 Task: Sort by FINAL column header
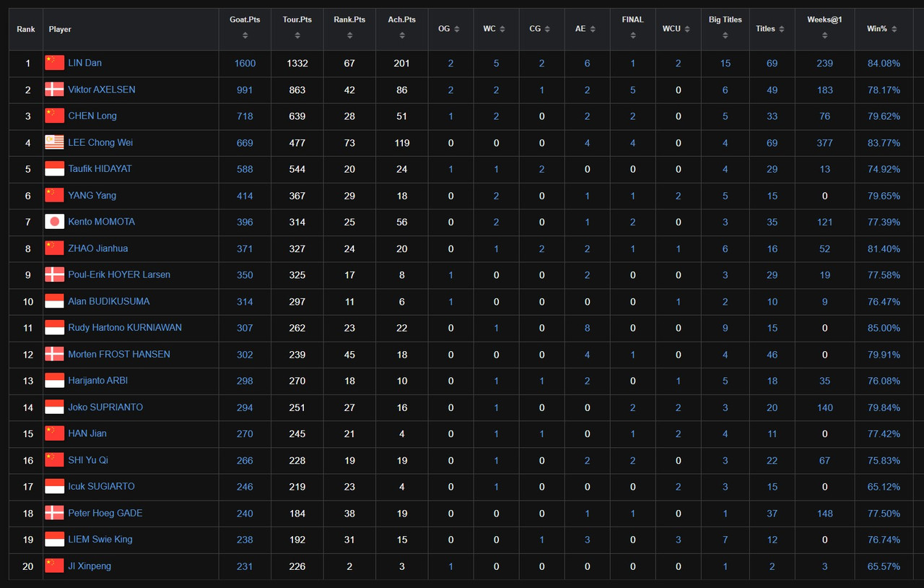click(632, 29)
